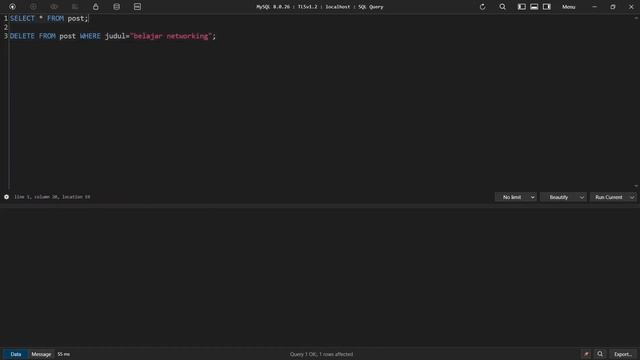
Task: Open the database selector cylinder icon
Action: [116, 7]
